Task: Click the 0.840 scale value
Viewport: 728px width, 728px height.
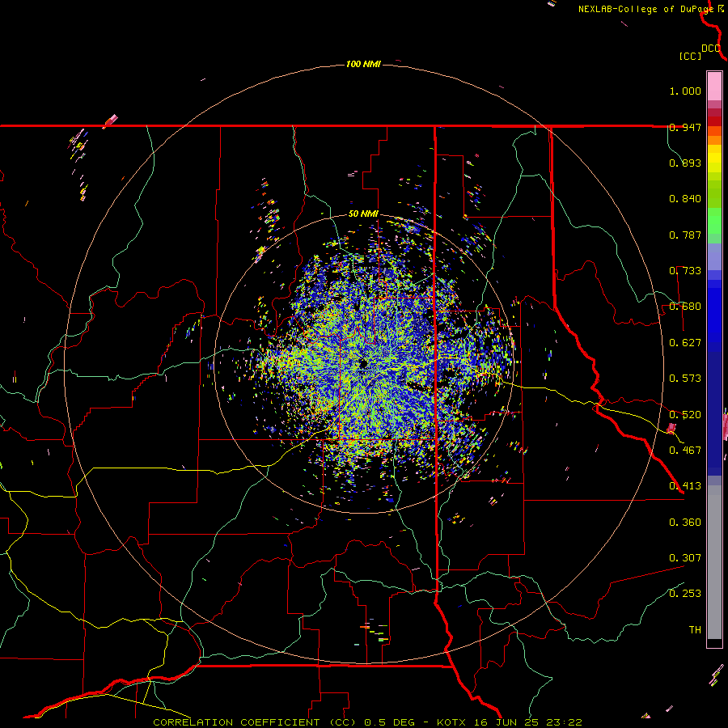Action: click(x=685, y=199)
